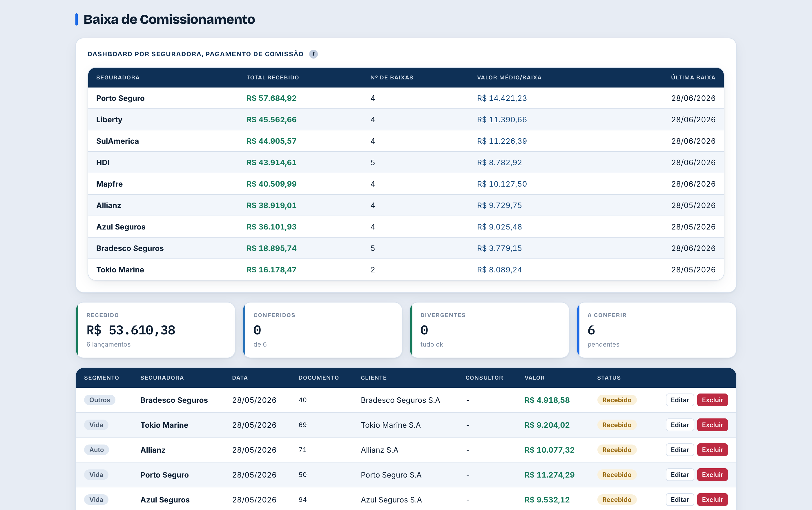Click HDI average value R$ 8.782,92
812x510 pixels.
click(499, 163)
